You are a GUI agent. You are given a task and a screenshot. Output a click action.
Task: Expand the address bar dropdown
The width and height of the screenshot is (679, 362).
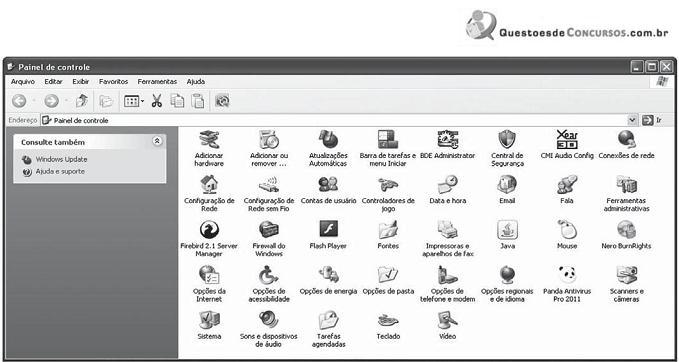click(x=633, y=120)
